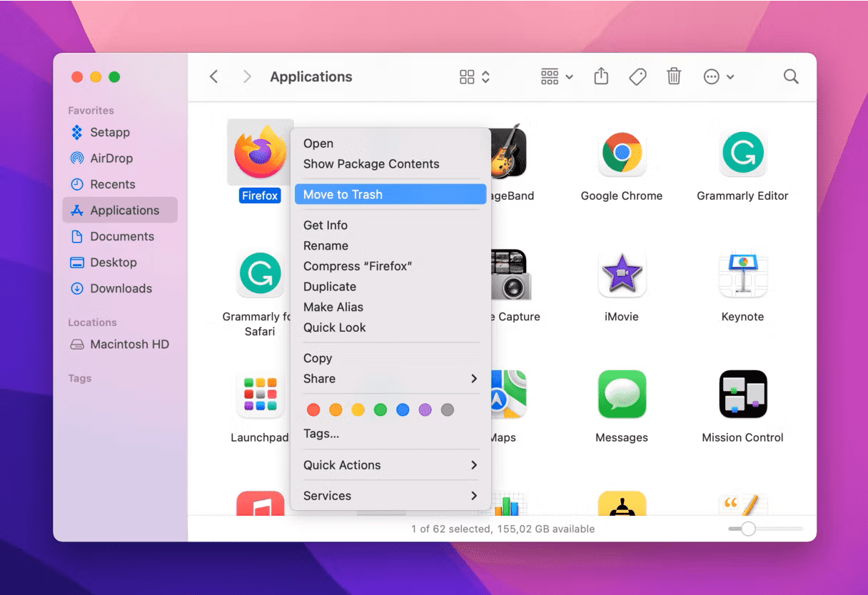This screenshot has width=868, height=595.
Task: Open the Google Chrome app icon
Action: [622, 153]
